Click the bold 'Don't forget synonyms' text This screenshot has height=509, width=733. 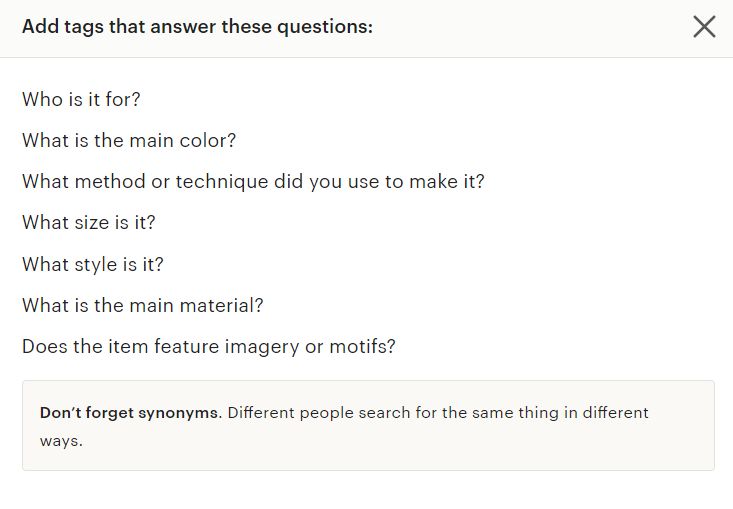(x=129, y=412)
